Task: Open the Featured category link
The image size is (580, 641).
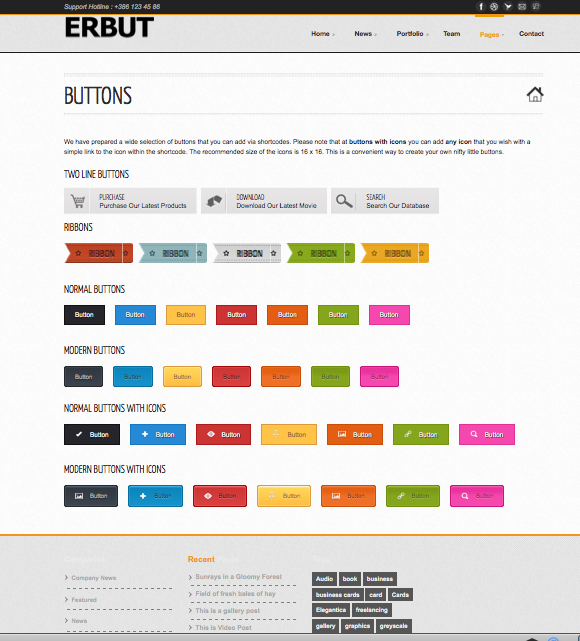Action: point(84,600)
